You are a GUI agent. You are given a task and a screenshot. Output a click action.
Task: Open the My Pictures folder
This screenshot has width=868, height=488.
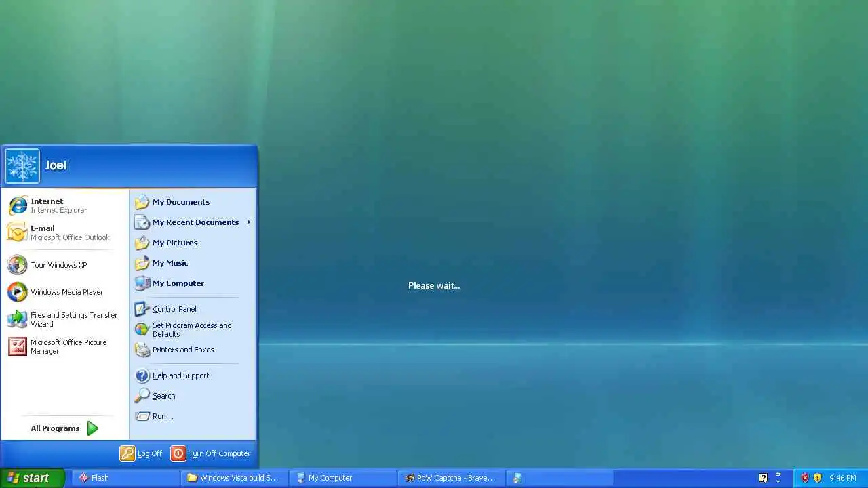click(193, 243)
